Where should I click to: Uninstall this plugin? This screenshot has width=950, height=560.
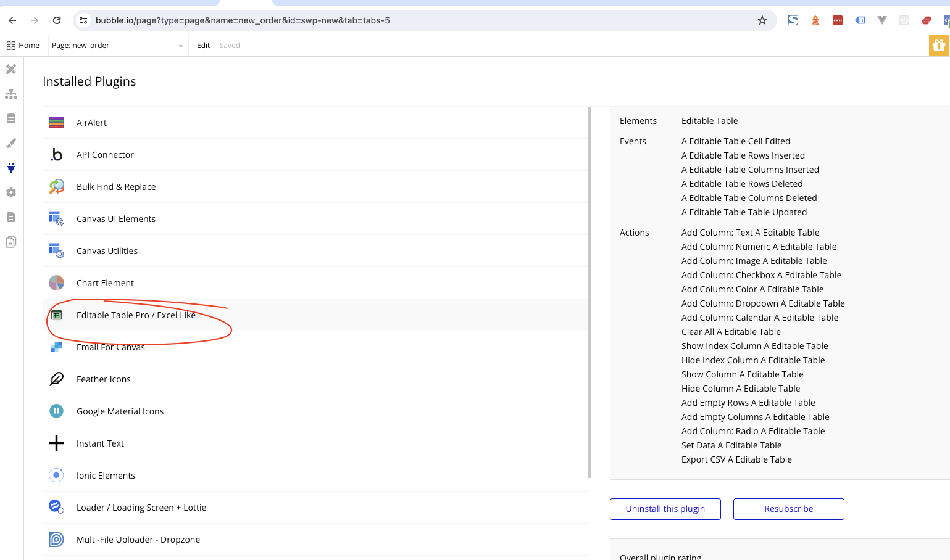pyautogui.click(x=665, y=509)
